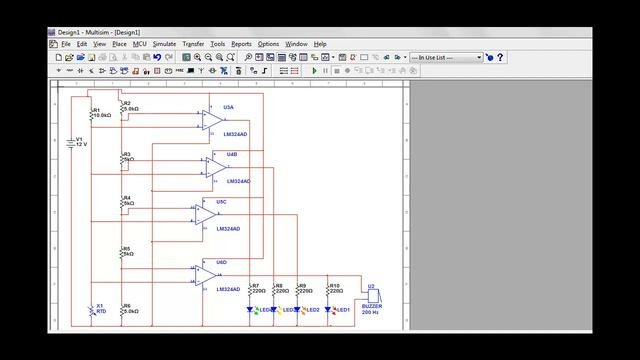Place a diode component

pyautogui.click(x=80, y=71)
